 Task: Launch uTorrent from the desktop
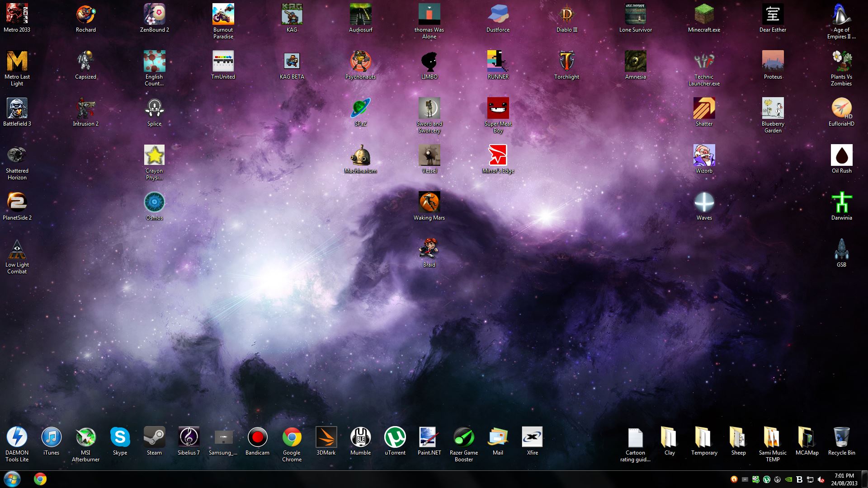pos(395,442)
